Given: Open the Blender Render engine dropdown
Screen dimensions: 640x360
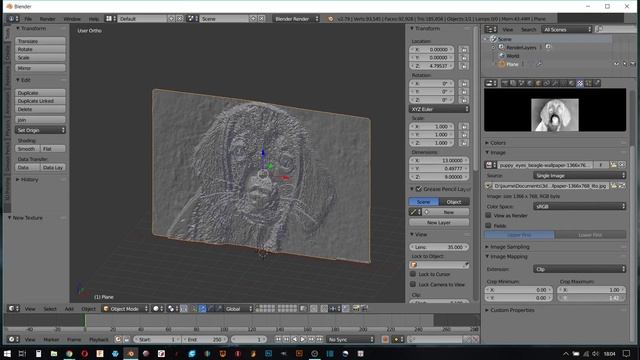Looking at the screenshot, I should click(296, 19).
